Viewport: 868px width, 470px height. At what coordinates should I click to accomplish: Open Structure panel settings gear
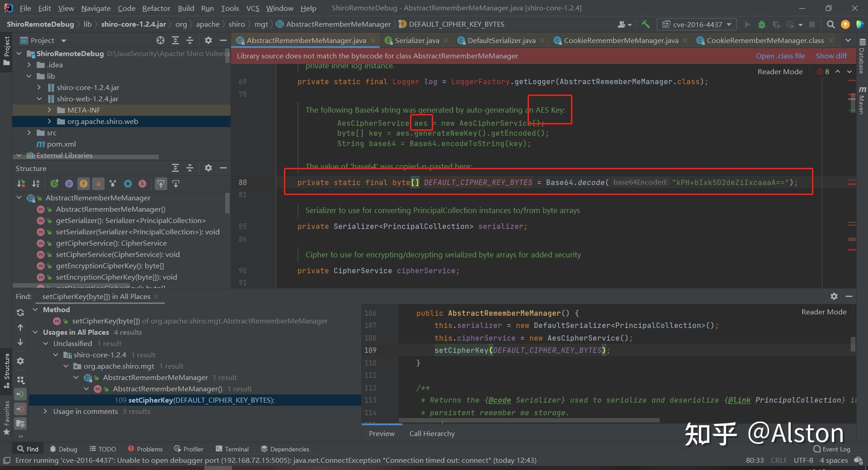coord(208,168)
